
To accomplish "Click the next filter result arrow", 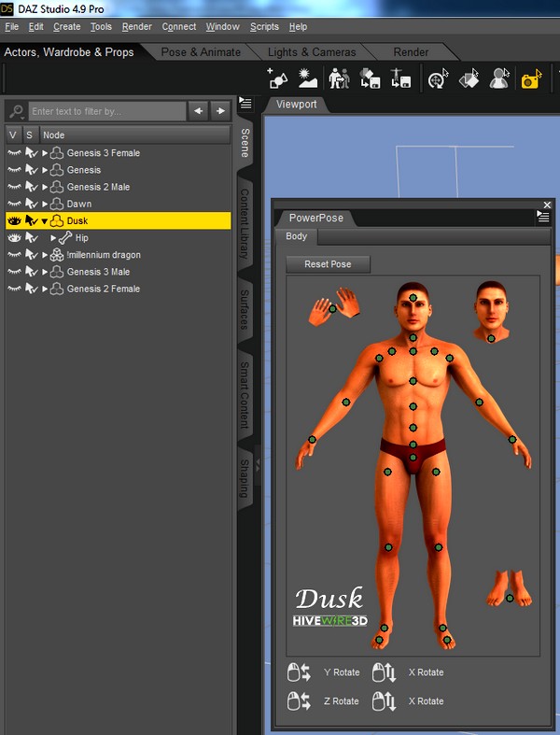I will click(220, 111).
